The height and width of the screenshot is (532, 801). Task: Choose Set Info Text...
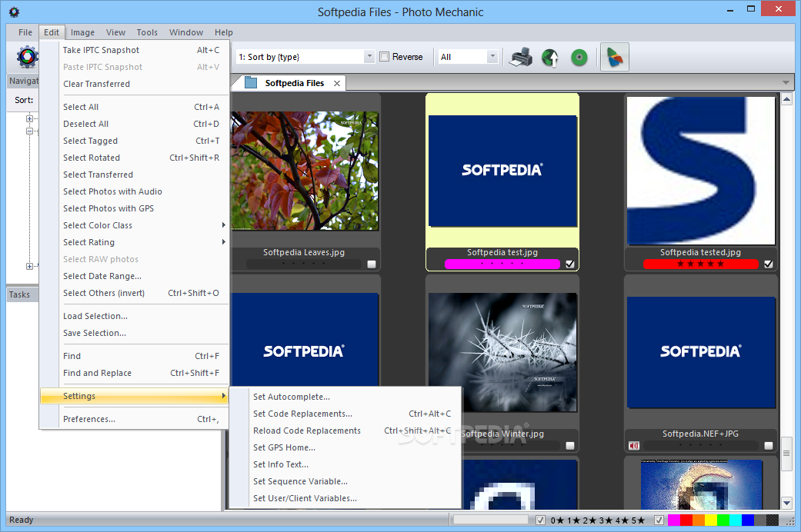click(345, 464)
